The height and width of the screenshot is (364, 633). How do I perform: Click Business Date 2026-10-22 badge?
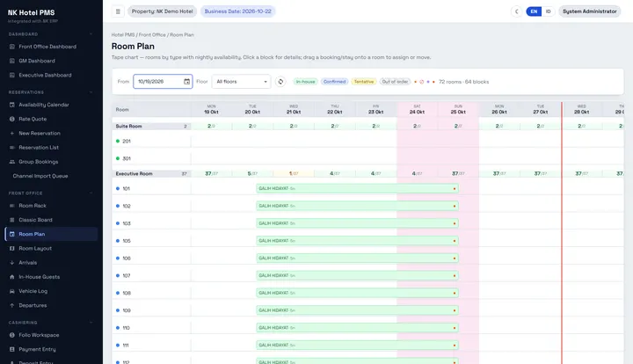[x=237, y=11]
